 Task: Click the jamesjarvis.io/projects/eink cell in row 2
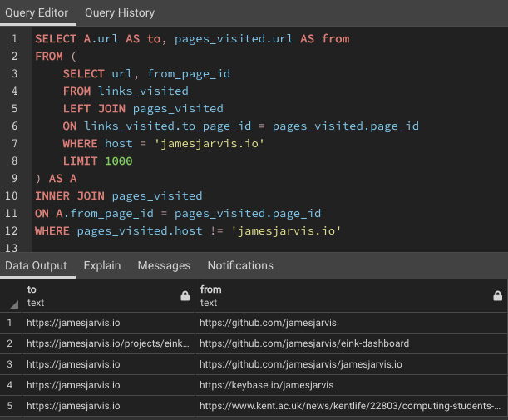click(108, 343)
